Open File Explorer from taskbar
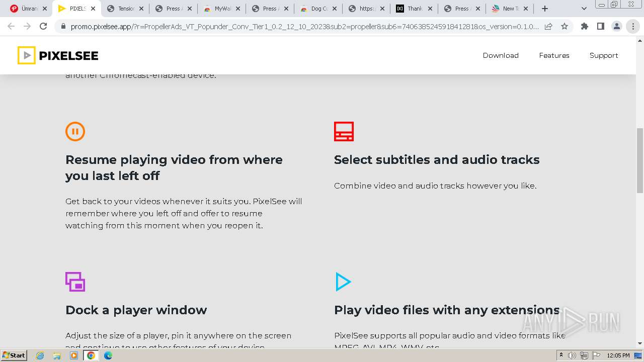The image size is (644, 362). (57, 355)
